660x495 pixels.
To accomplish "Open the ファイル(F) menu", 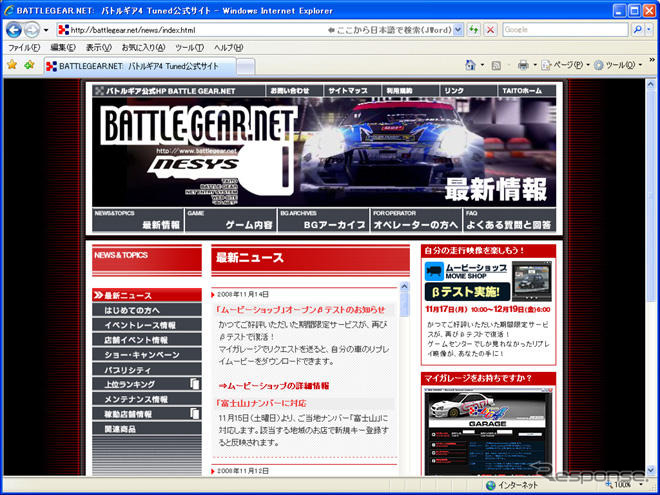I will (24, 48).
